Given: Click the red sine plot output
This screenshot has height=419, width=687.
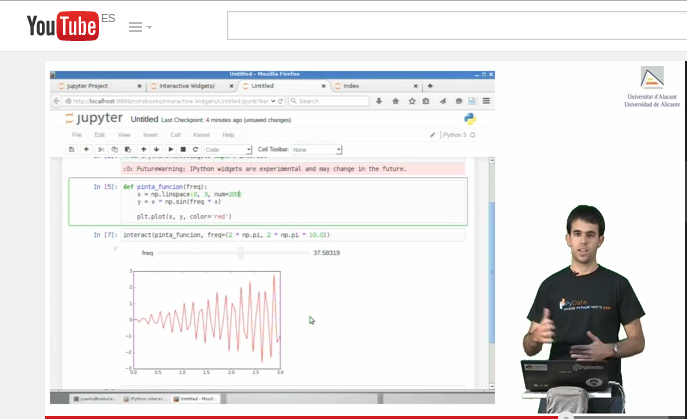Looking at the screenshot, I should coord(205,321).
